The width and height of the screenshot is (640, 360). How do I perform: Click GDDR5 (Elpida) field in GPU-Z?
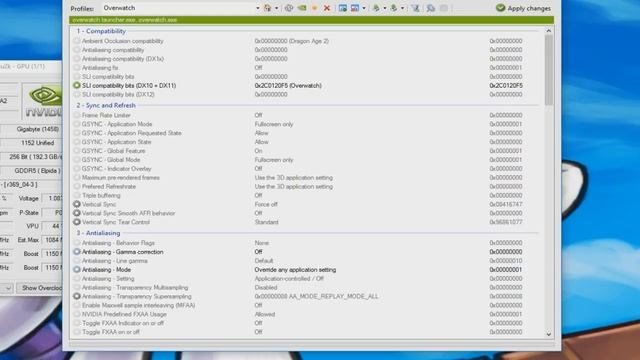[32, 171]
